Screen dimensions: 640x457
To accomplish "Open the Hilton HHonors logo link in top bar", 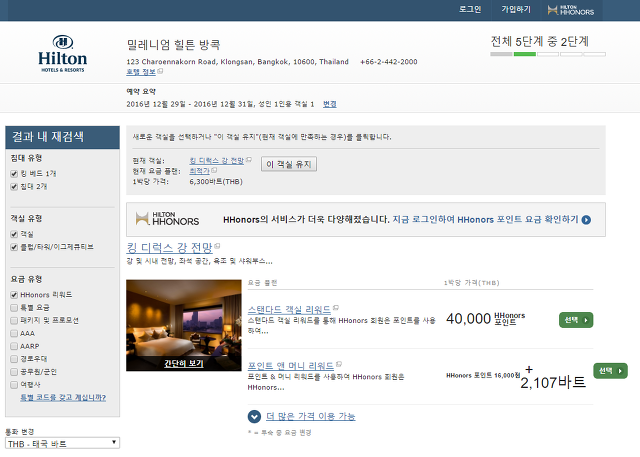I will point(571,10).
